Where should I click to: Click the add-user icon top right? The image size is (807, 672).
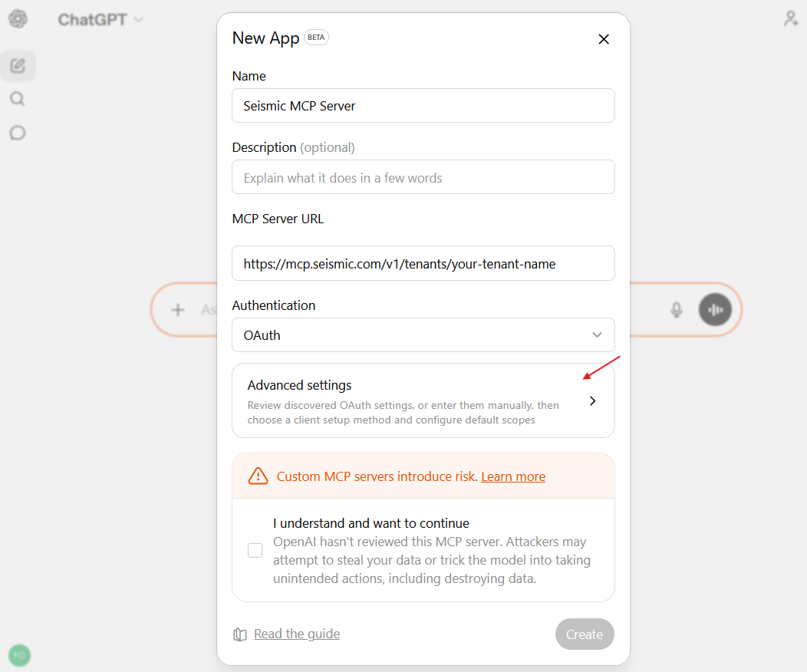(x=791, y=18)
